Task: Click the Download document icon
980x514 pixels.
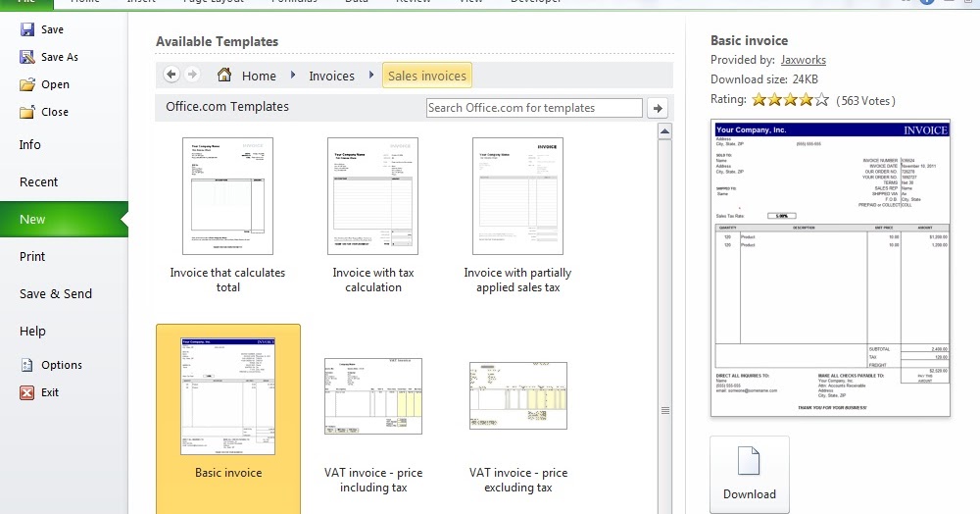Action: (749, 461)
